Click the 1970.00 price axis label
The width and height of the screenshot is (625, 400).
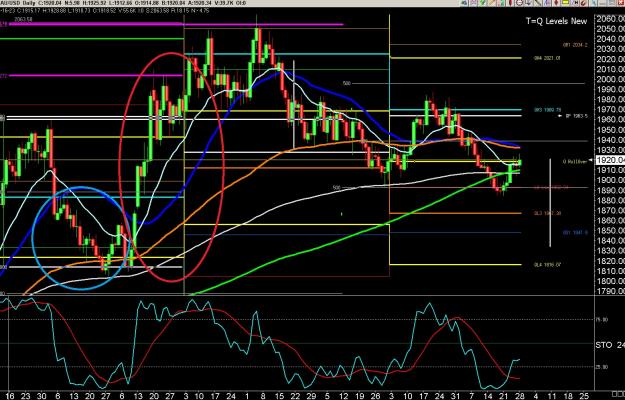tap(610, 110)
